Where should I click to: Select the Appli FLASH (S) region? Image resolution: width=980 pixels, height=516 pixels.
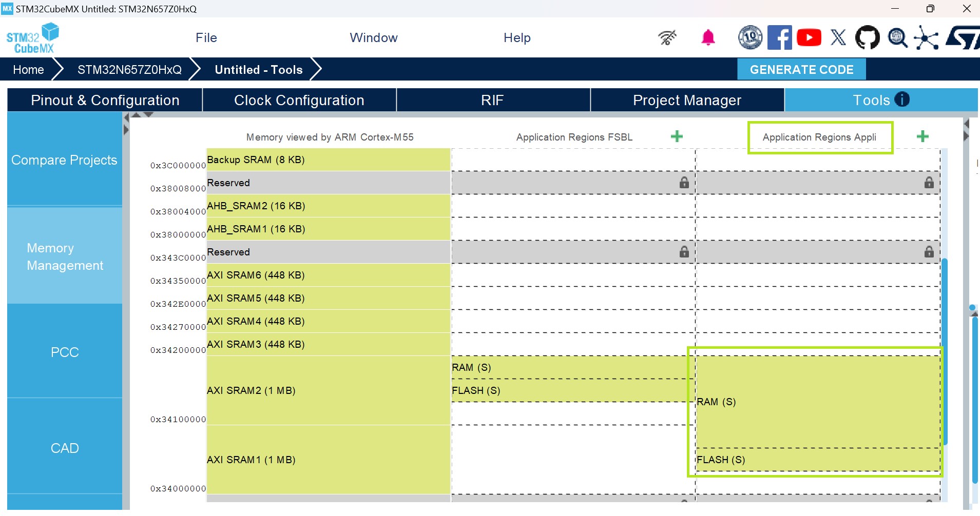coord(818,460)
